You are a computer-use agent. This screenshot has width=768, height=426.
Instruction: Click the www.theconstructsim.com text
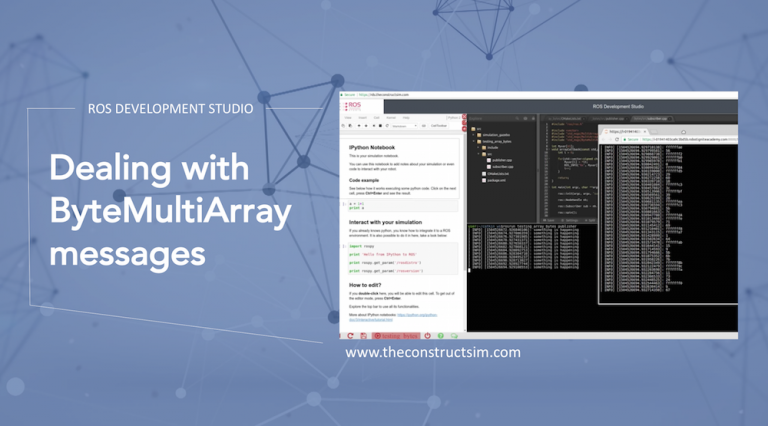433,353
